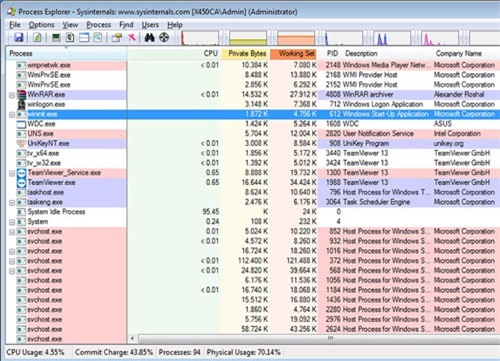Click the UNS.exe process icon
This screenshot has height=361, width=500.
pyautogui.click(x=21, y=134)
